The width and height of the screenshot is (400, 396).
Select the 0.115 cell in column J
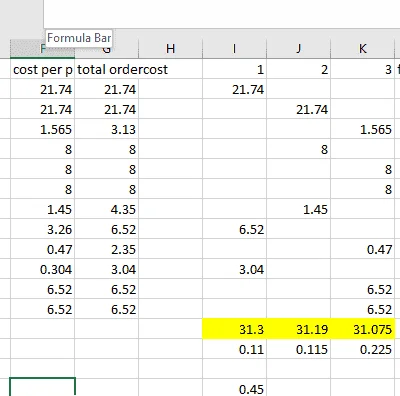click(x=298, y=349)
